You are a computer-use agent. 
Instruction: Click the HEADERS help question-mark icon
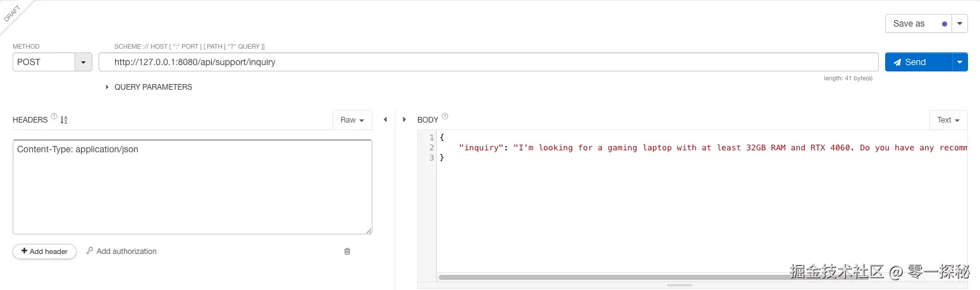click(54, 116)
